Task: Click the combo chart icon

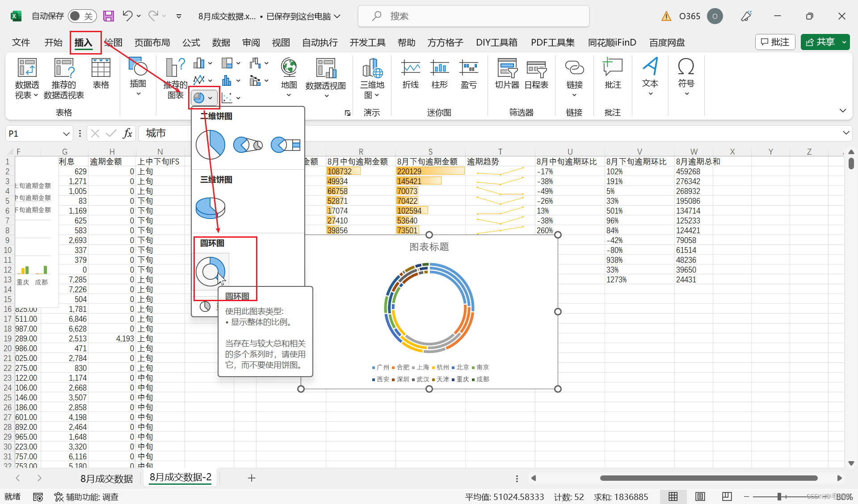Action: point(255,80)
